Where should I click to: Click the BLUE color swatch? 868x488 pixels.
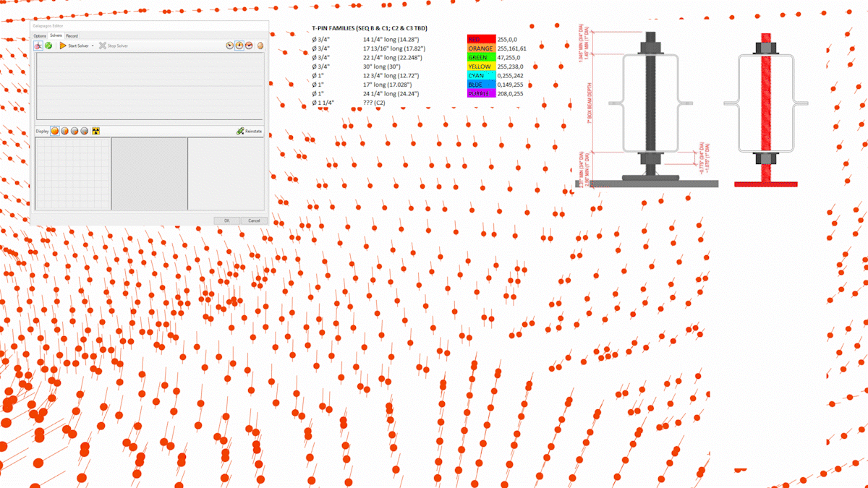(x=481, y=85)
